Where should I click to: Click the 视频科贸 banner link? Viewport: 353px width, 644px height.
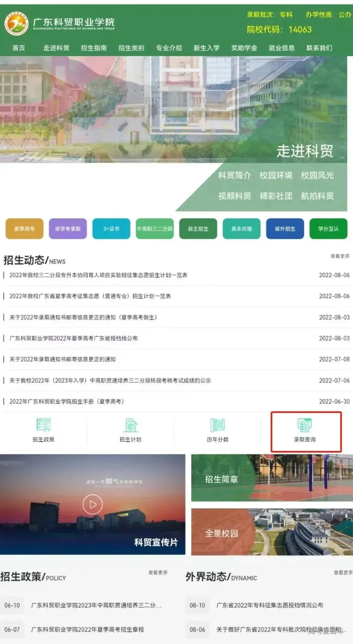[234, 196]
